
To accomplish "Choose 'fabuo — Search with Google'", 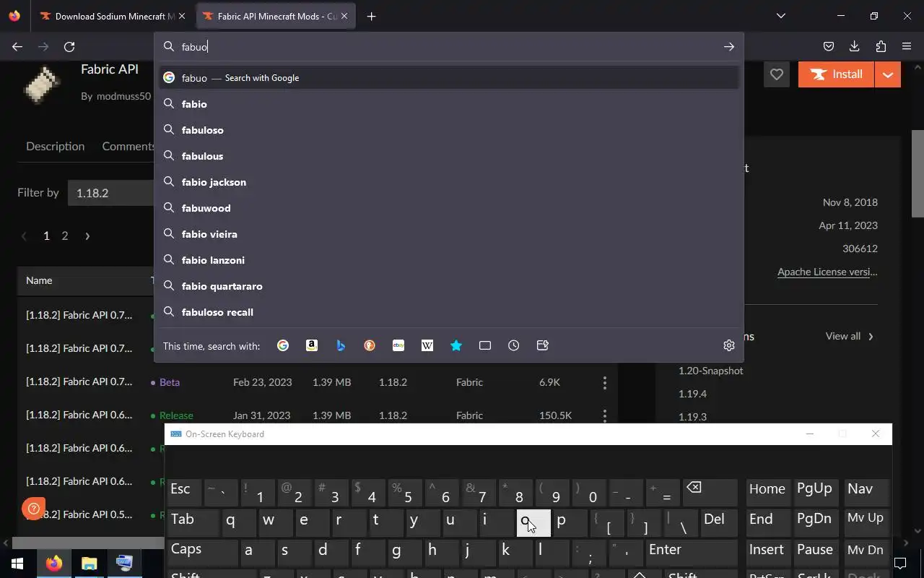I will [449, 77].
